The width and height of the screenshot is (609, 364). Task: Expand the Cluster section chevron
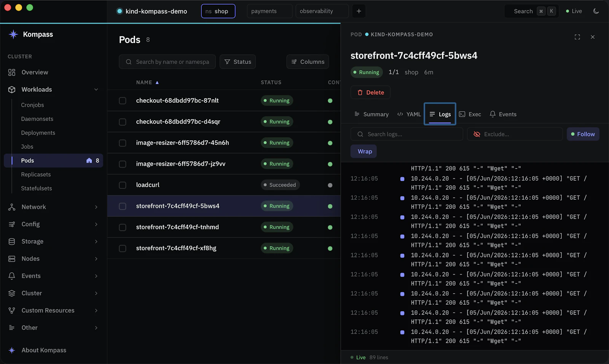click(x=96, y=293)
